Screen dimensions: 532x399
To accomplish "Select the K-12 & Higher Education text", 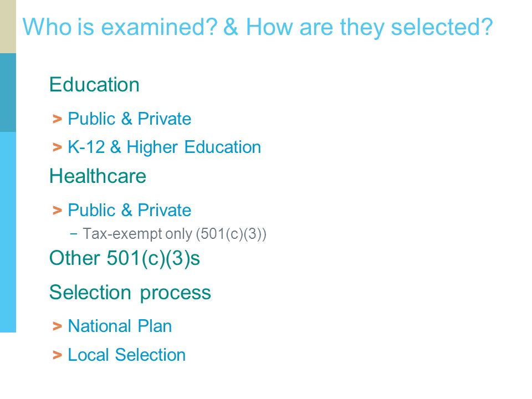I will (x=164, y=147).
